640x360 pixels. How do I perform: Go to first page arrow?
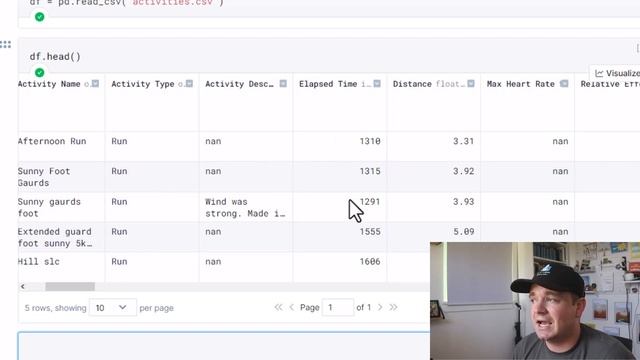tap(278, 307)
